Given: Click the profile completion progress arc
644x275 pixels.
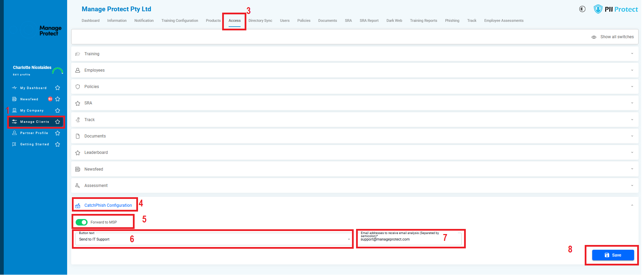Looking at the screenshot, I should 58,71.
